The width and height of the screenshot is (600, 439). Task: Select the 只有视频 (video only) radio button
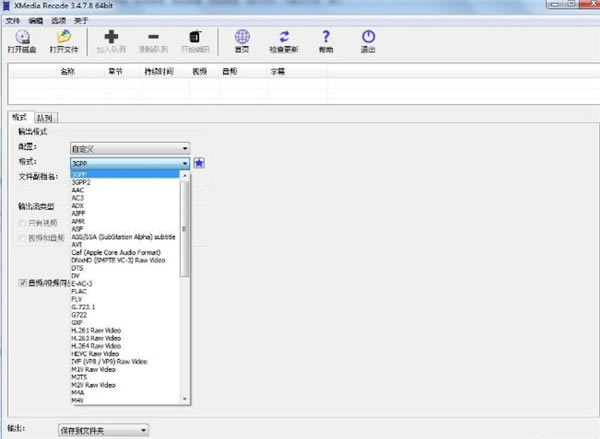click(x=22, y=223)
